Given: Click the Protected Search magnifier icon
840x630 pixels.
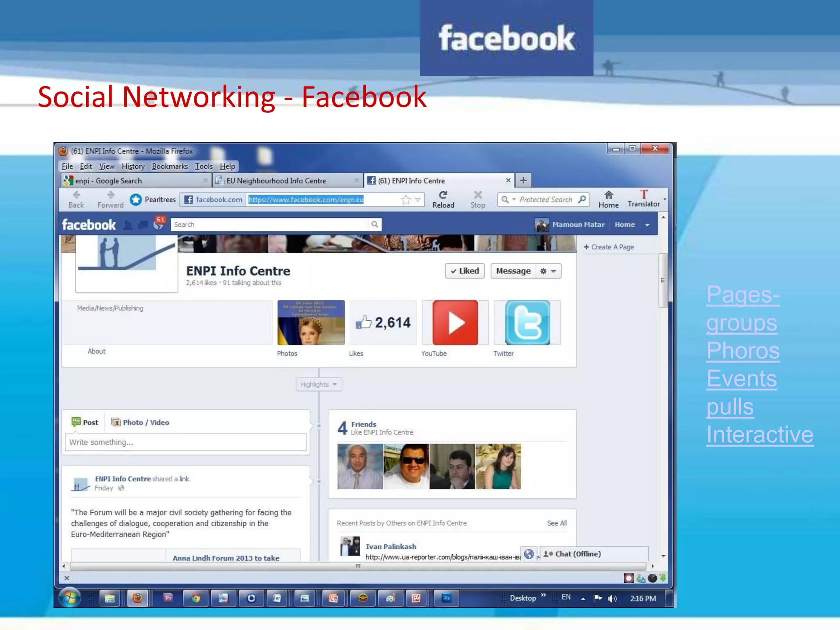Looking at the screenshot, I should [582, 199].
